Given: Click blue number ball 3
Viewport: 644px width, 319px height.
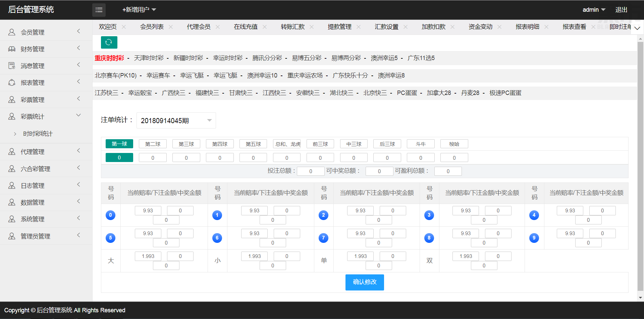Looking at the screenshot, I should click(429, 215).
